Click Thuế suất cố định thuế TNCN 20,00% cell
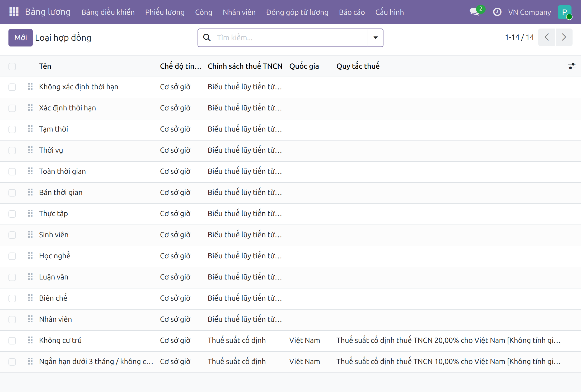Image resolution: width=581 pixels, height=392 pixels. (x=448, y=340)
